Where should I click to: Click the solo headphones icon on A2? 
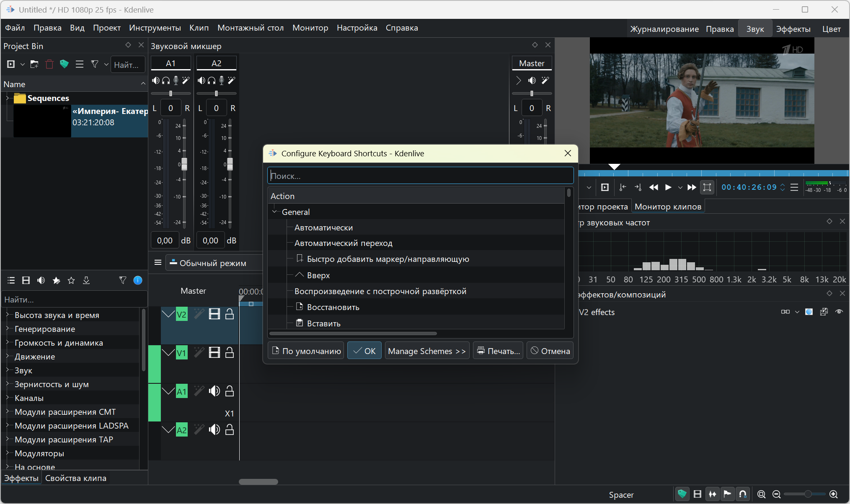212,80
